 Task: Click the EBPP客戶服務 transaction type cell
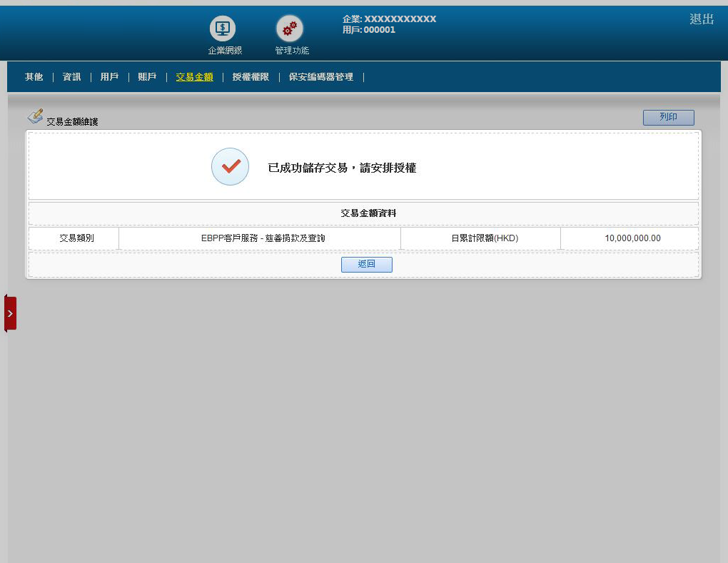click(x=263, y=238)
